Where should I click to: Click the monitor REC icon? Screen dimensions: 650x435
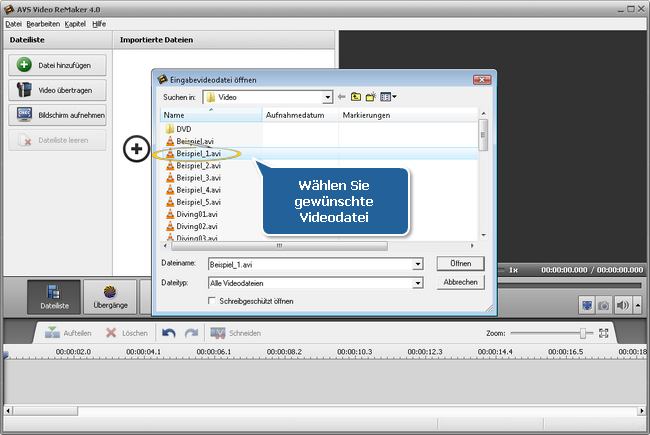(x=24, y=114)
